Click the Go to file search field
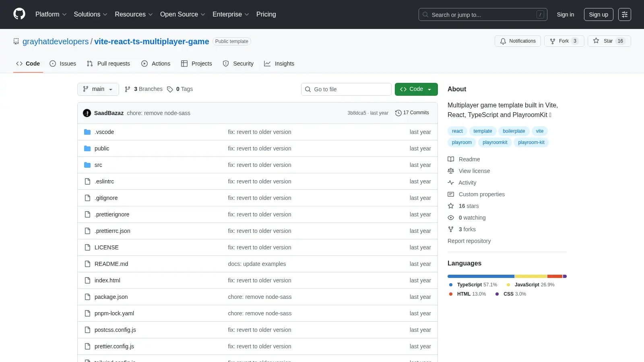The width and height of the screenshot is (644, 362). pos(346,89)
